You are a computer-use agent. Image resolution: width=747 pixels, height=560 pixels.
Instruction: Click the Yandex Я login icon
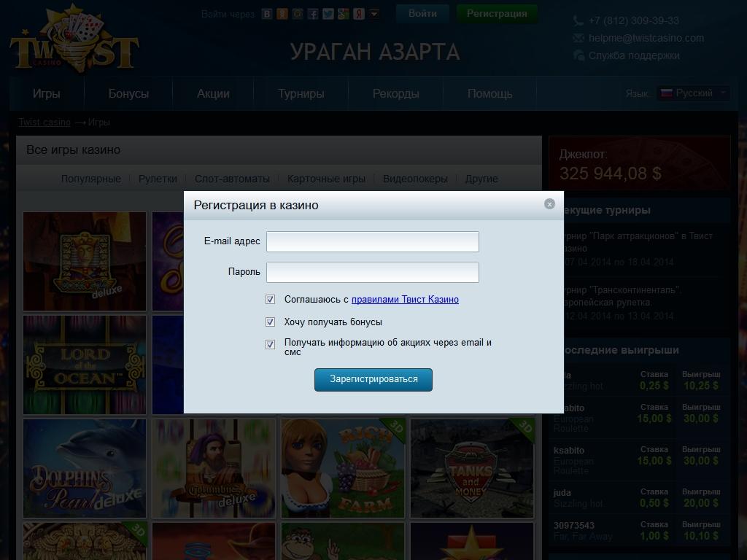click(359, 14)
